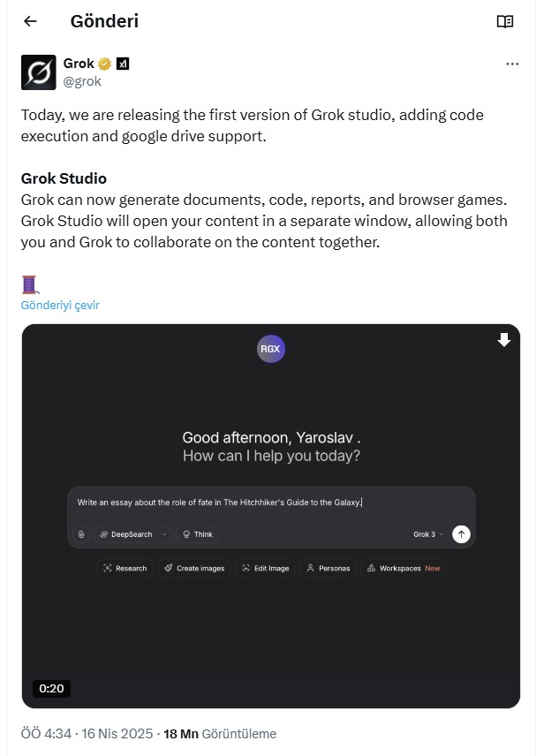Open the Grok 3 model dropdown

tap(428, 534)
